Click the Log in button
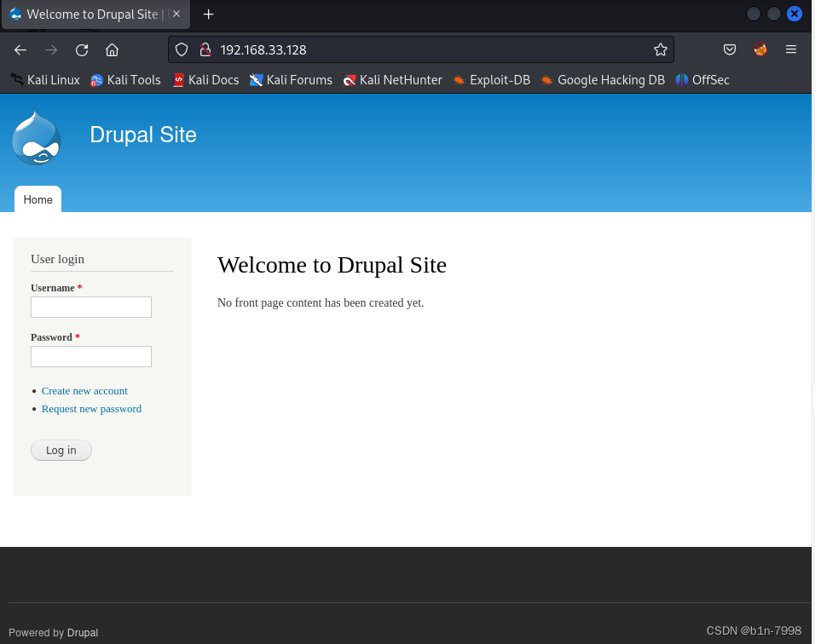Viewport: 815px width, 644px height. (61, 451)
